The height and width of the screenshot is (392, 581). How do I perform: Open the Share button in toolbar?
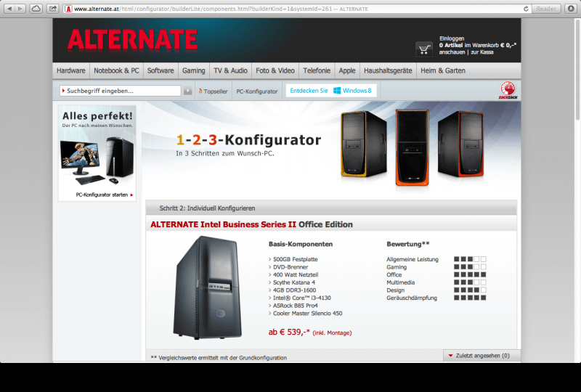53,9
